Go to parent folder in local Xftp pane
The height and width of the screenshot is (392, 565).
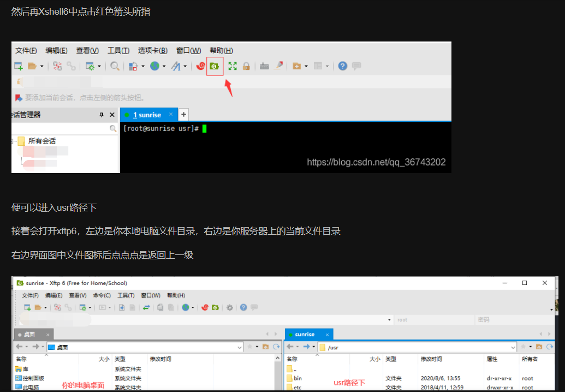(265, 347)
